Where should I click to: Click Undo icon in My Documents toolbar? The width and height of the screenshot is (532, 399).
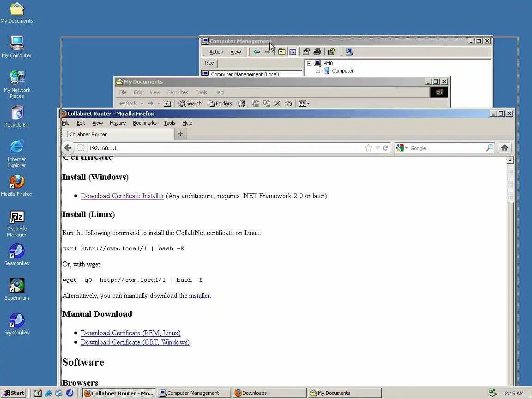(x=288, y=103)
